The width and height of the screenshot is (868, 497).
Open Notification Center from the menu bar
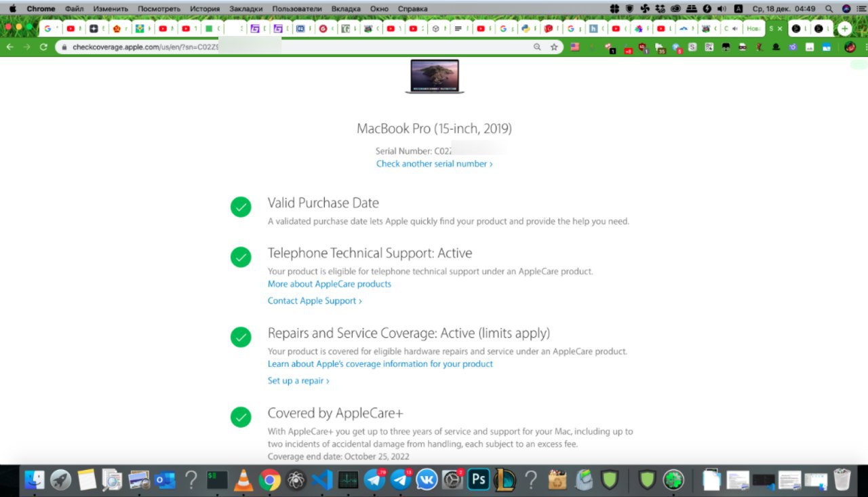point(862,9)
